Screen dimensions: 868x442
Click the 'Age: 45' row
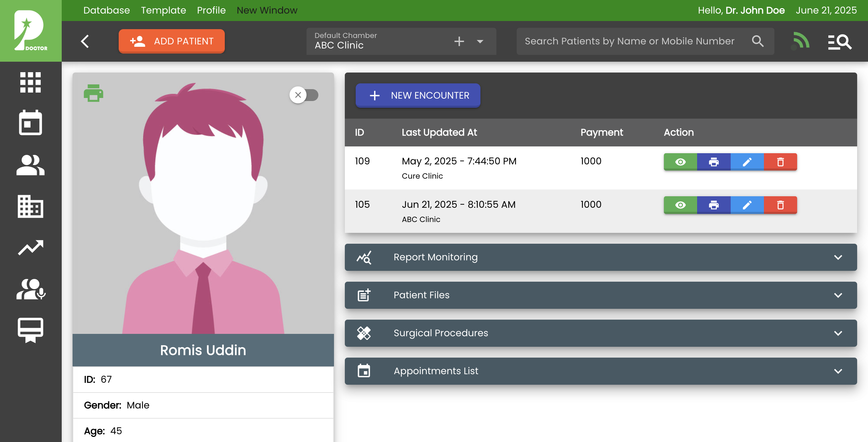[203, 430]
